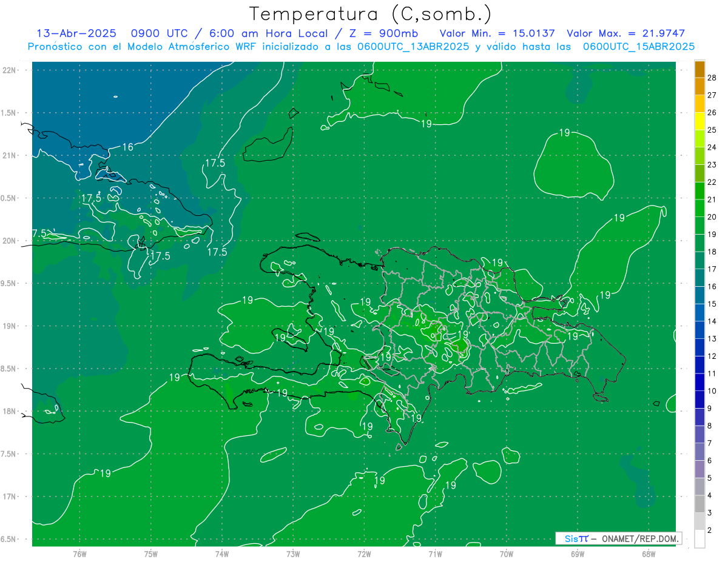Click the legend value "28"
Screen dimensions: 728x562
(x=712, y=77)
